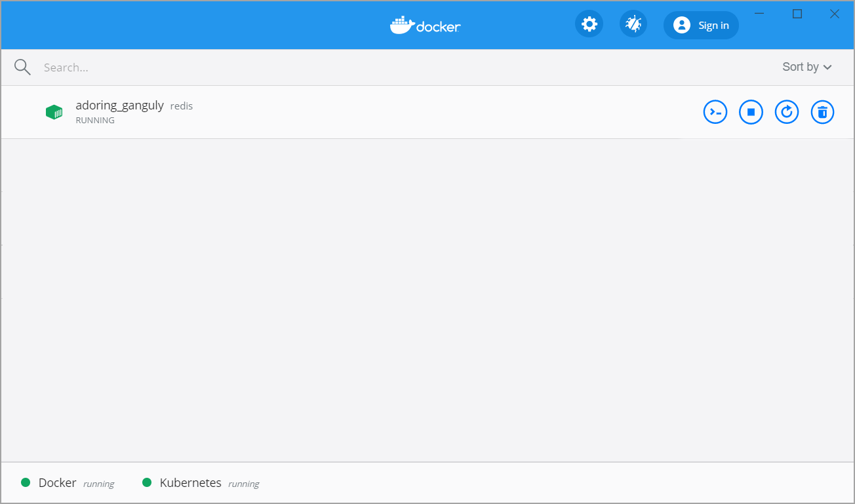This screenshot has width=855, height=504.
Task: Open CLI terminal for adoring_ganguly container
Action: tap(715, 112)
